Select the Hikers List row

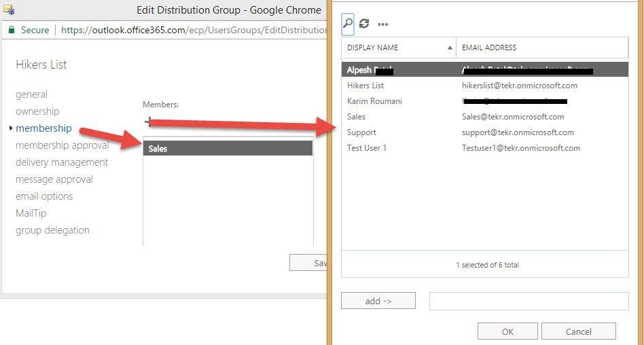tap(484, 86)
